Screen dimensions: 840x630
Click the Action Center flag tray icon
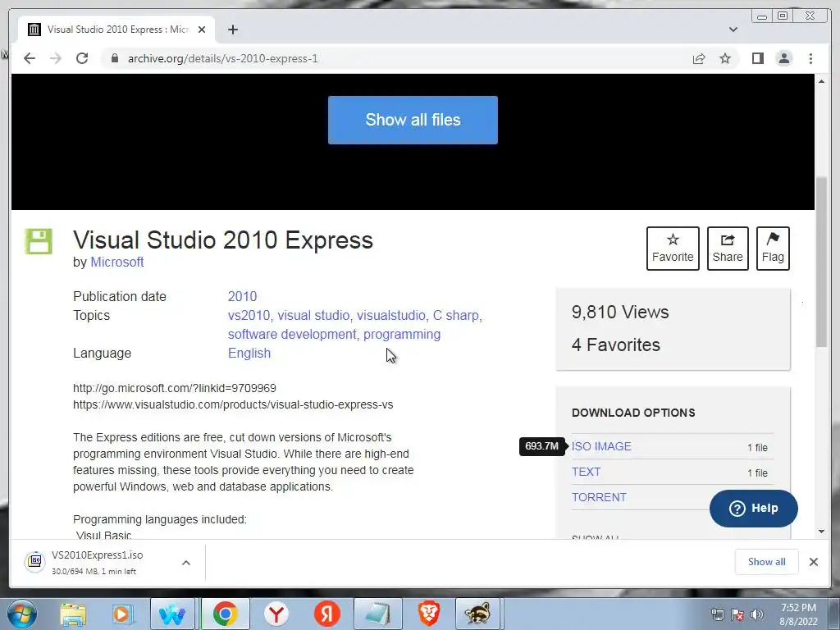(x=737, y=614)
